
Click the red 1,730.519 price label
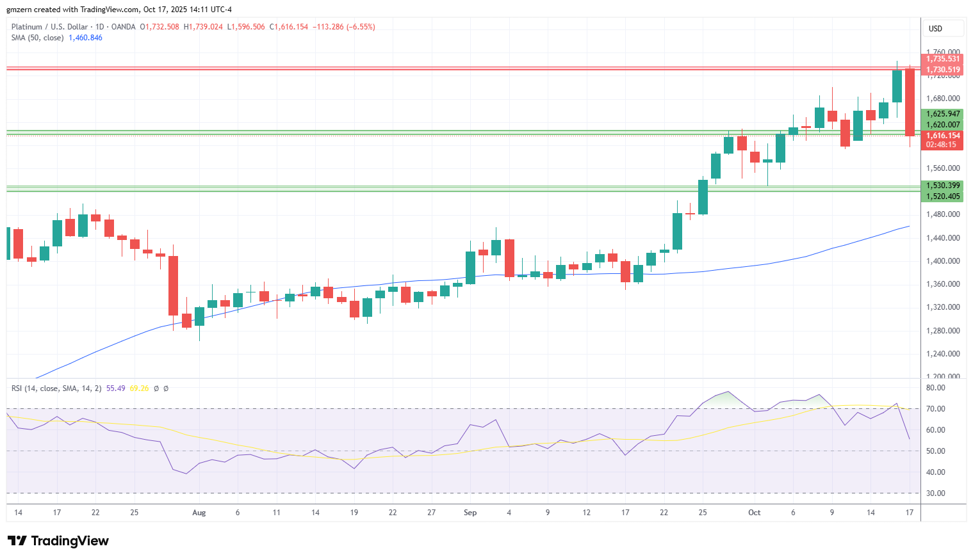(x=942, y=70)
